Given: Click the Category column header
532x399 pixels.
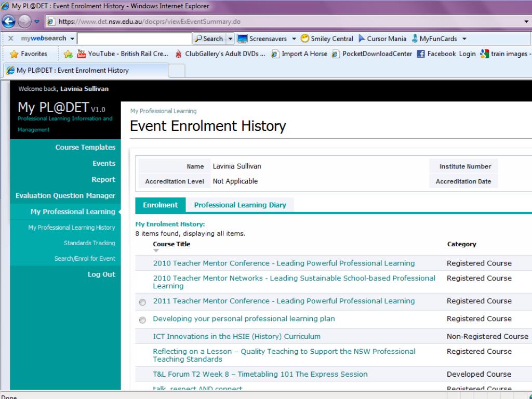Looking at the screenshot, I should (461, 244).
